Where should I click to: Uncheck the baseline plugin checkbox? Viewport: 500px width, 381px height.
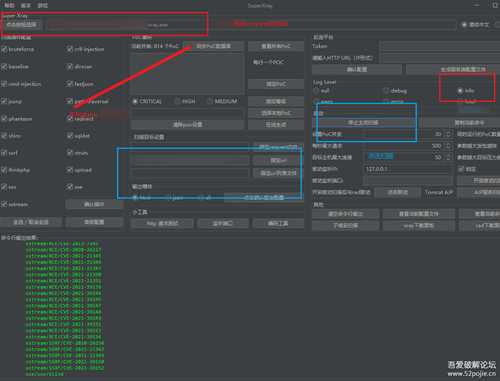(4, 67)
